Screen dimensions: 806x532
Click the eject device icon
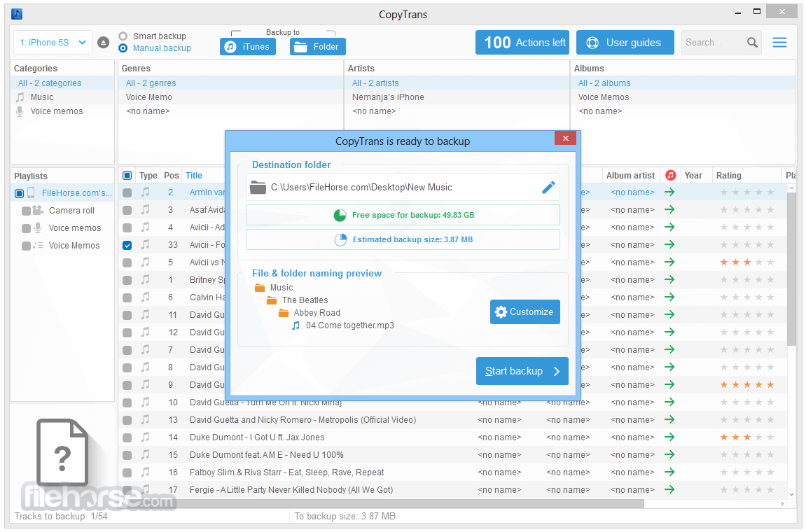pos(104,43)
